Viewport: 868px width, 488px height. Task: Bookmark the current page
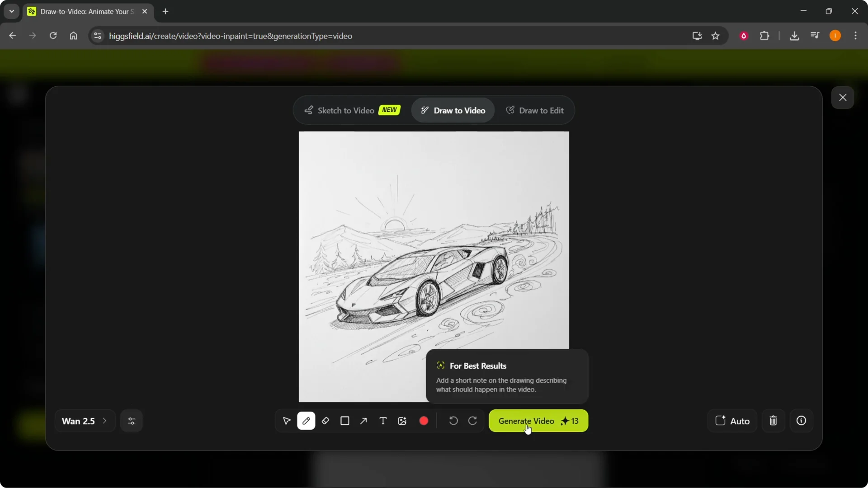(x=716, y=36)
